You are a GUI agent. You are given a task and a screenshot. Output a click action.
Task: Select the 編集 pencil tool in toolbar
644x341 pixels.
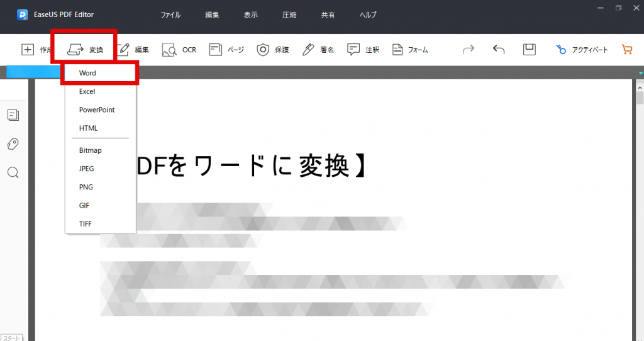(133, 50)
